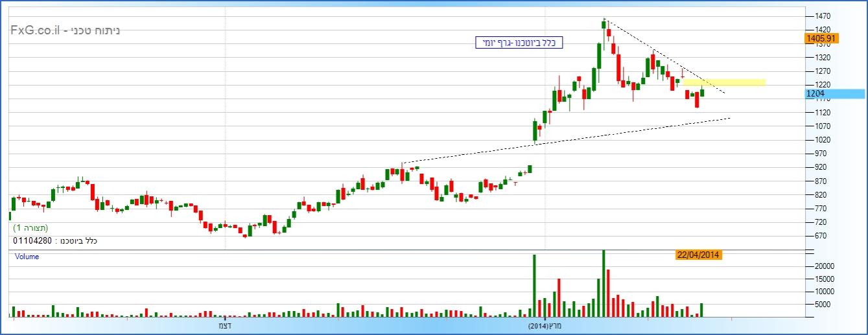Click the last green candle at right edge

tap(702, 93)
